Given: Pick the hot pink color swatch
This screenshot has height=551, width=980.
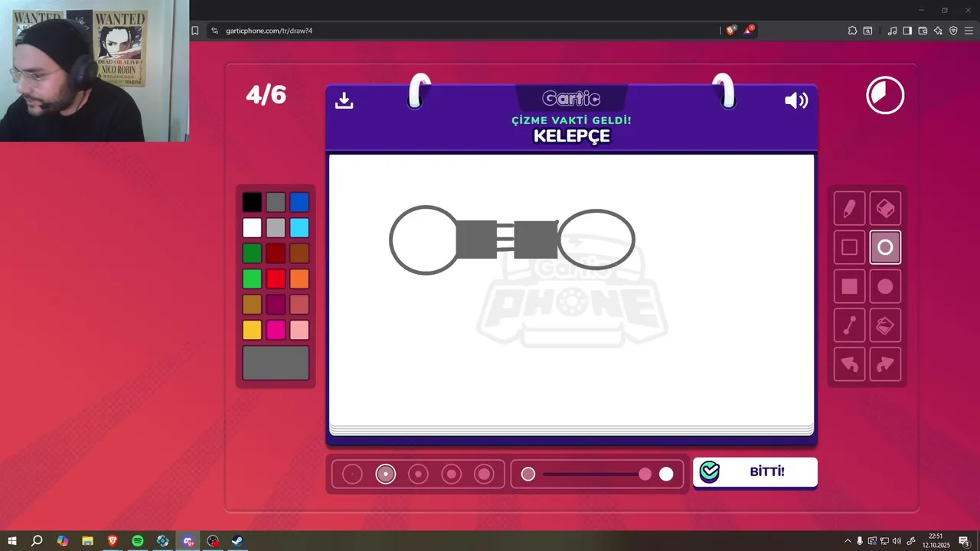Looking at the screenshot, I should [276, 330].
